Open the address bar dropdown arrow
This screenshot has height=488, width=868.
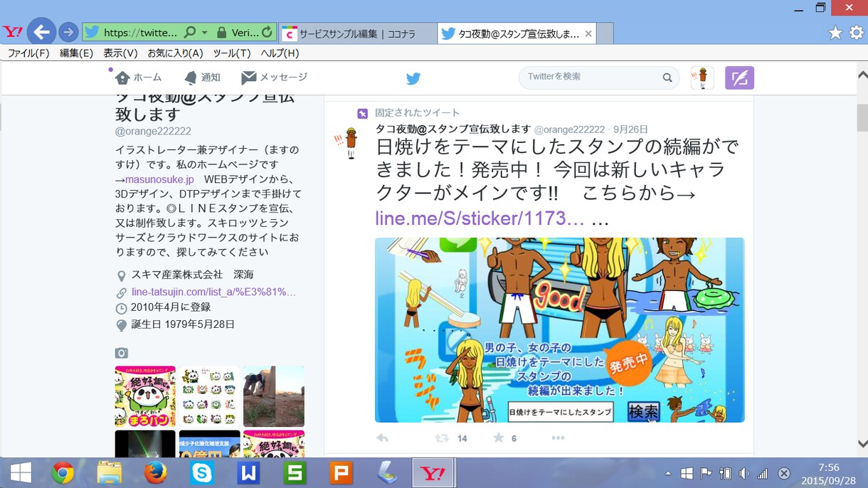205,33
